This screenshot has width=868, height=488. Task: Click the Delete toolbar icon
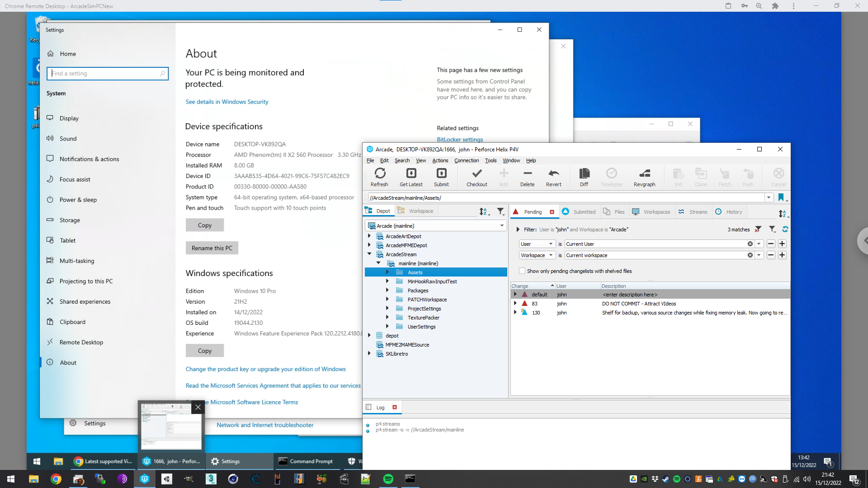(x=527, y=174)
